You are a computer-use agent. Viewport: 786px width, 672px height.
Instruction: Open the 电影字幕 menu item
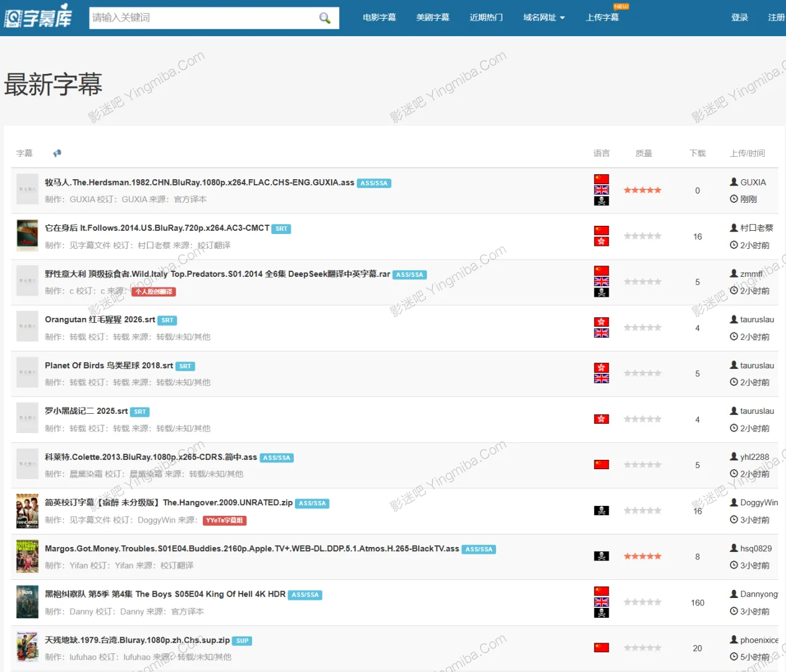tap(379, 17)
